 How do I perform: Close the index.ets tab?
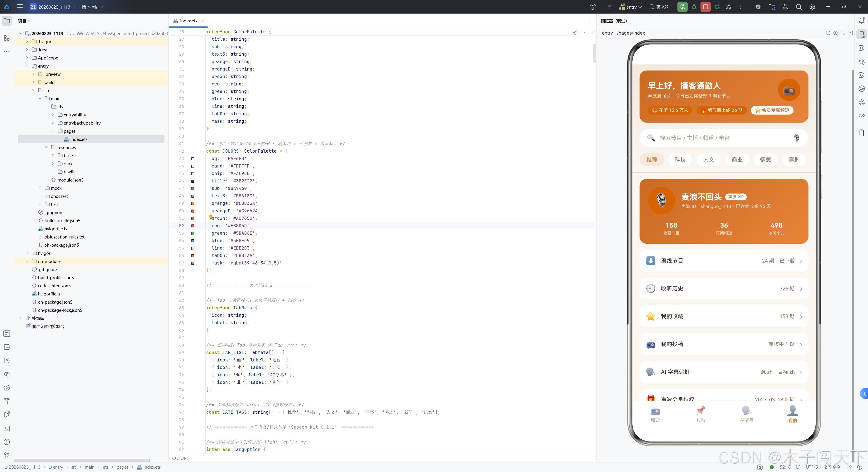(203, 21)
